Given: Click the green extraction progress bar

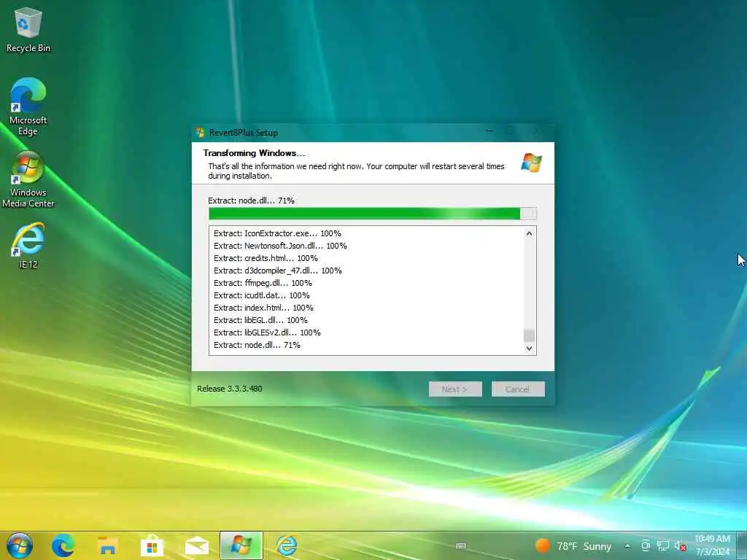Looking at the screenshot, I should click(x=373, y=214).
